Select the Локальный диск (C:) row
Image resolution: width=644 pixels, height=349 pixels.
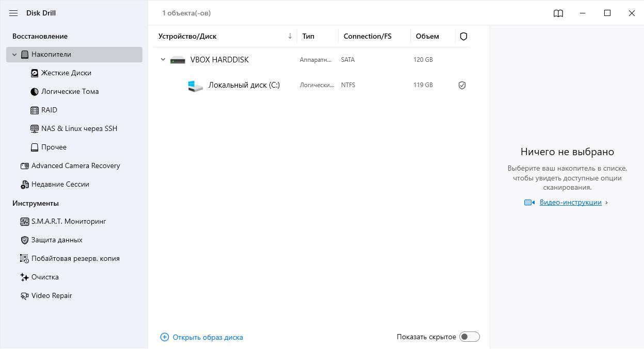(244, 85)
